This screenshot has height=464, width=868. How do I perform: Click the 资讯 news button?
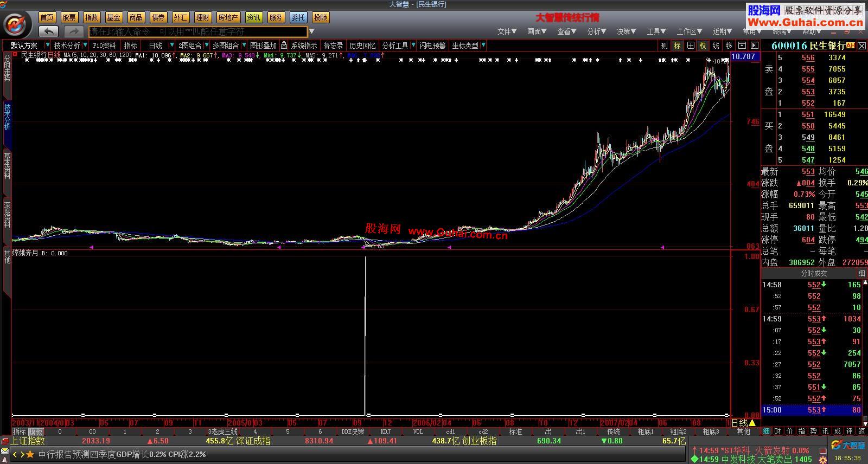[x=253, y=17]
